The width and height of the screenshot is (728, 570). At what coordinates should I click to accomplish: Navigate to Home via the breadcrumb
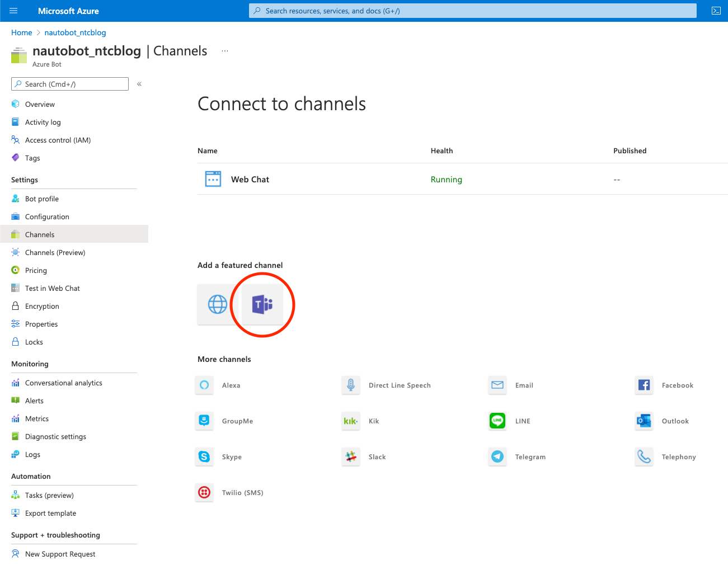pyautogui.click(x=21, y=32)
